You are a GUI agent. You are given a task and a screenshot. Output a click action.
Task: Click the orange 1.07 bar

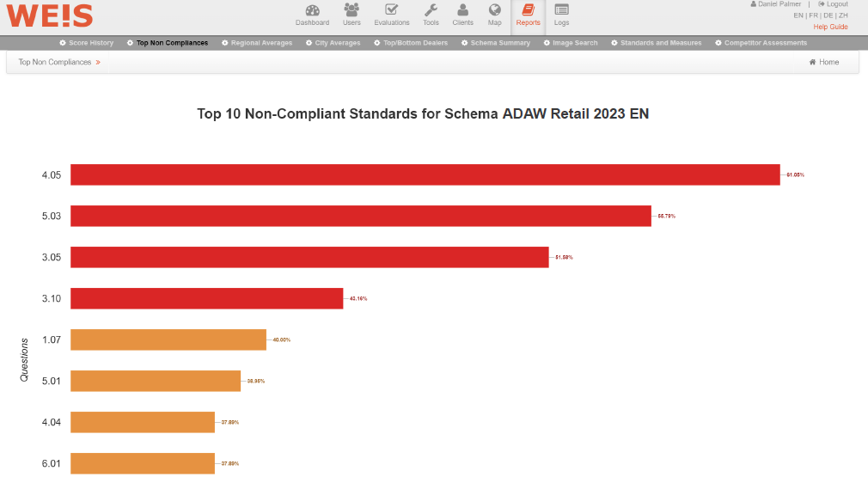click(168, 339)
